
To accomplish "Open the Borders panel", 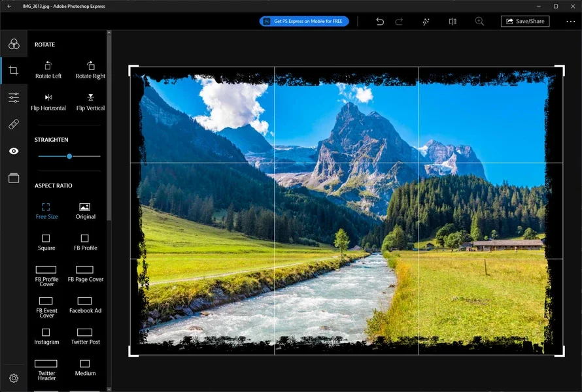I will click(14, 177).
